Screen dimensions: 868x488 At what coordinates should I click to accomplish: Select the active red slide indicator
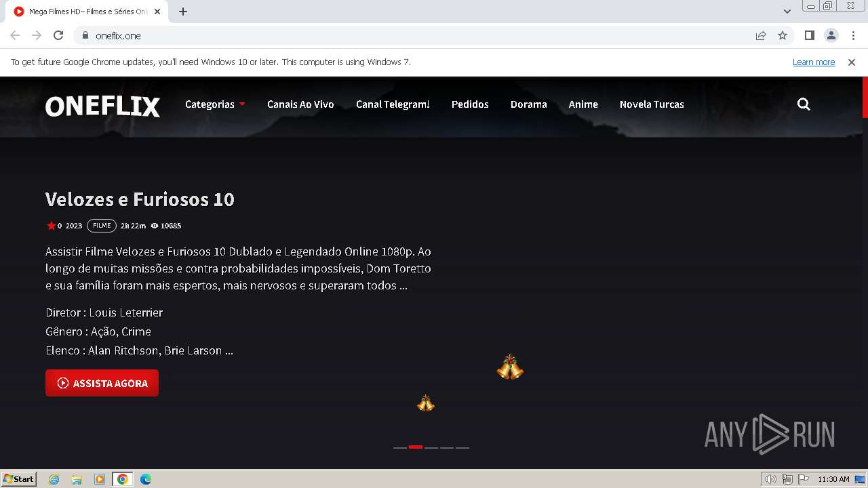[x=416, y=447]
